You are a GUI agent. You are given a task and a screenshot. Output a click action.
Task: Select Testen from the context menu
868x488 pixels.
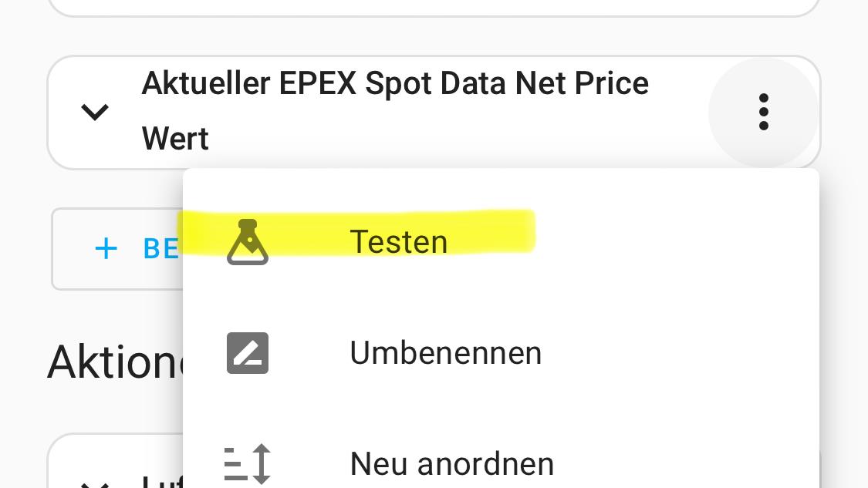coord(399,242)
